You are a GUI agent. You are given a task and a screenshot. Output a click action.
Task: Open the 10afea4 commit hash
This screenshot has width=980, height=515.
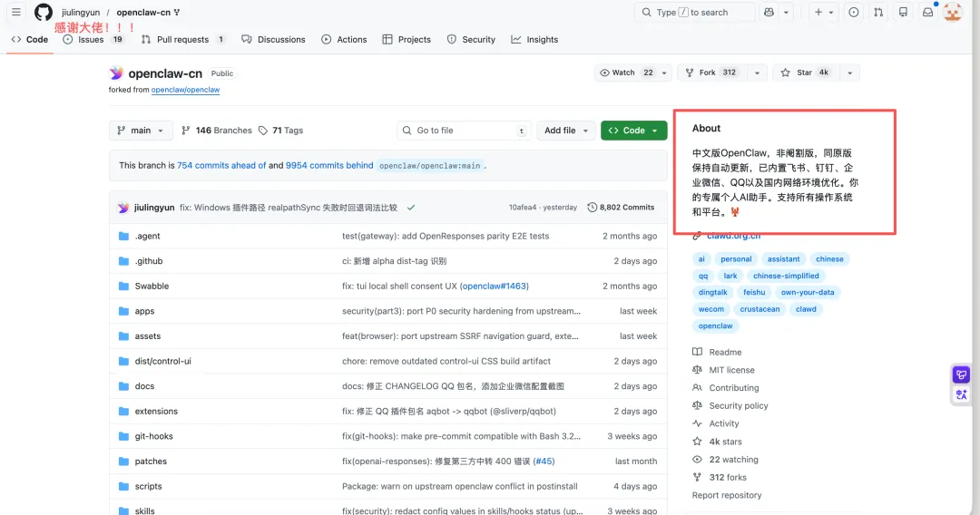(522, 208)
